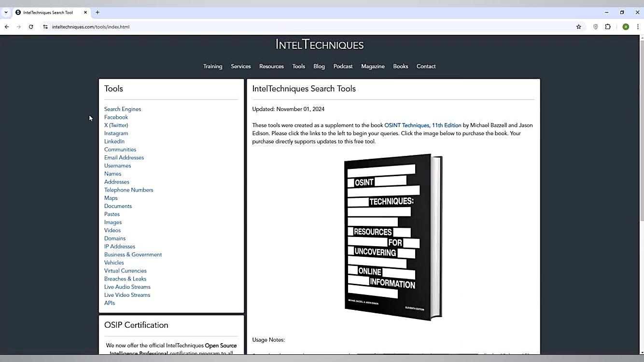Screen dimensions: 644x362
Task: Open the Videos tool link
Action: pyautogui.click(x=112, y=230)
